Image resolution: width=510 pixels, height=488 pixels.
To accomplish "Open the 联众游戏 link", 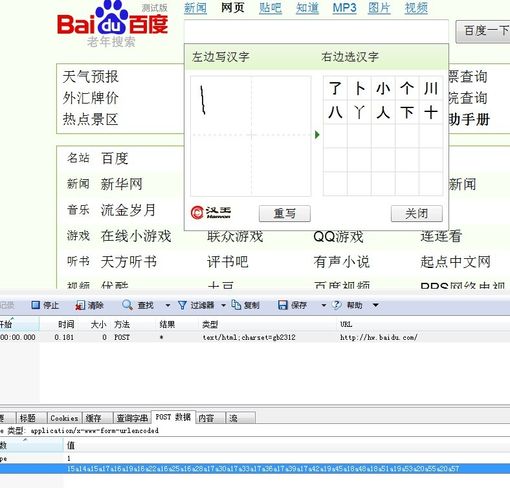I will tap(235, 236).
